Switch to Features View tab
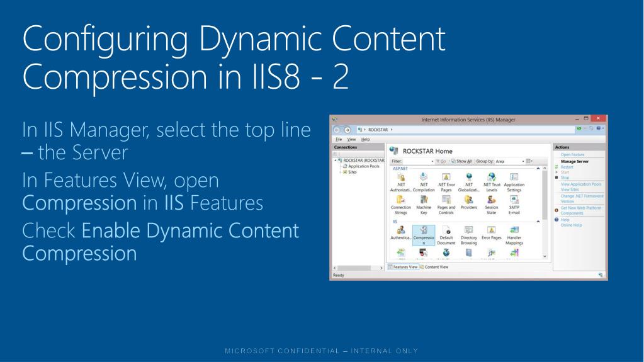Screen dimensions: 644x362 [403, 267]
